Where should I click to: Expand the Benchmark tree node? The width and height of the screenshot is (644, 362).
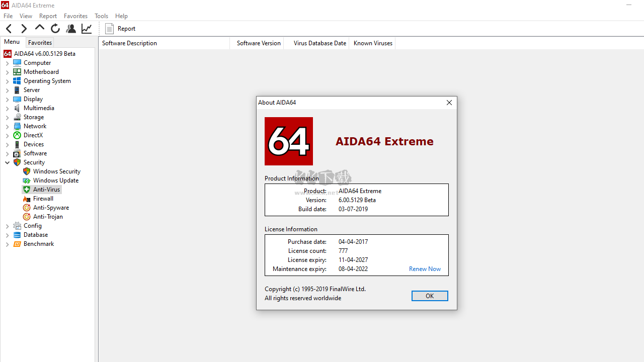click(8, 244)
